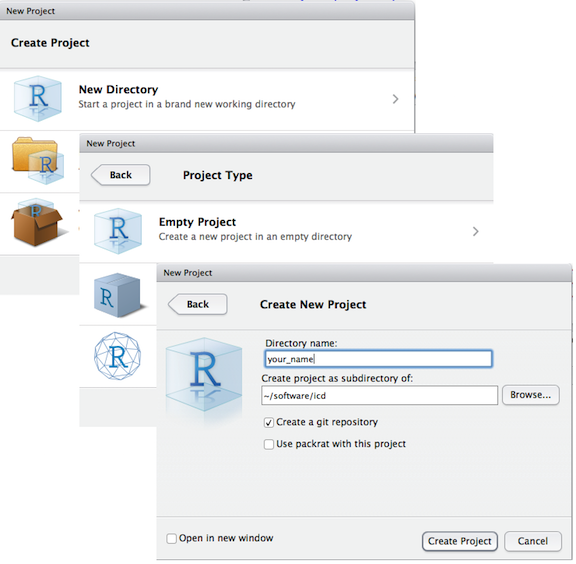Click the Version Control cardboard box icon
Image resolution: width=576 pixels, height=564 pixels.
click(x=39, y=222)
